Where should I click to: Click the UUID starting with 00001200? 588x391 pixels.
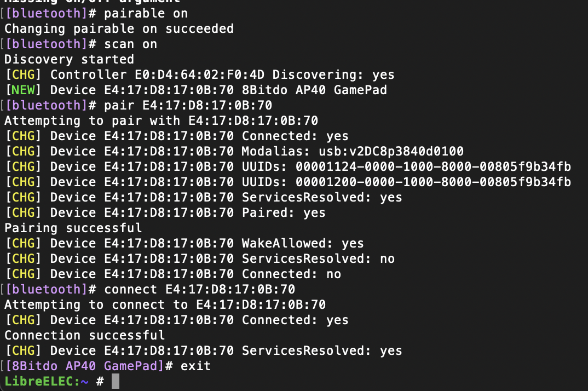(433, 182)
